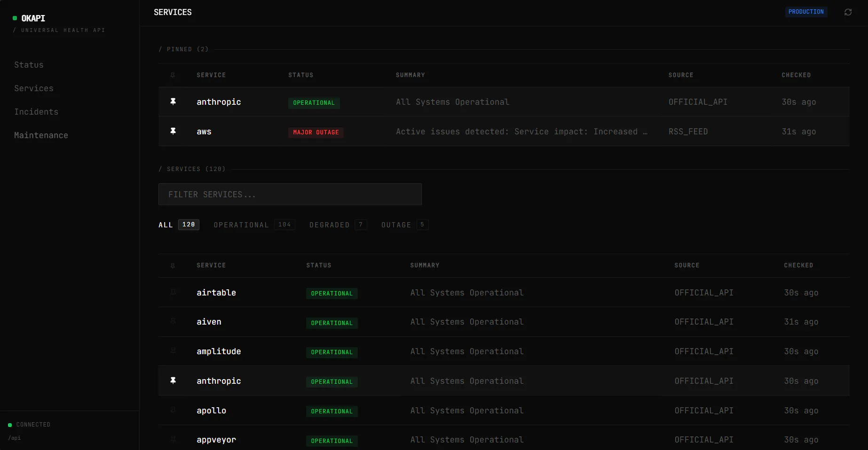Open the apollo service
The width and height of the screenshot is (868, 450).
(211, 411)
